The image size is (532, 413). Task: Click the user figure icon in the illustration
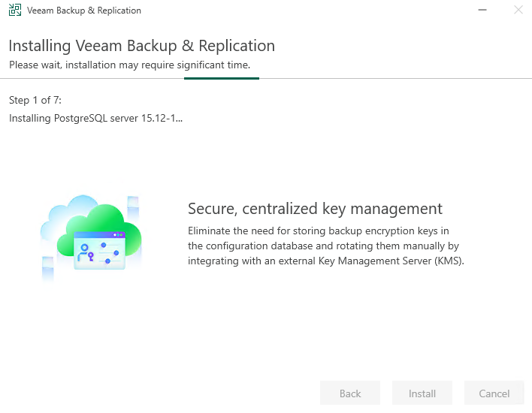click(85, 248)
